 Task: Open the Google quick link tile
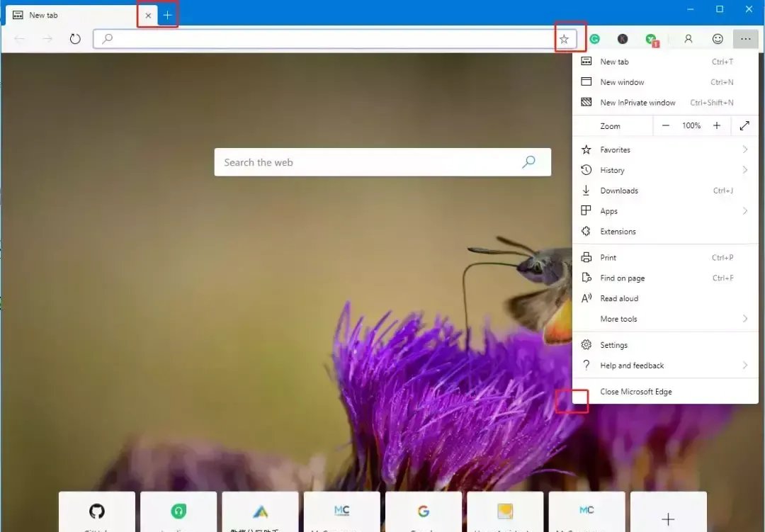pyautogui.click(x=424, y=511)
